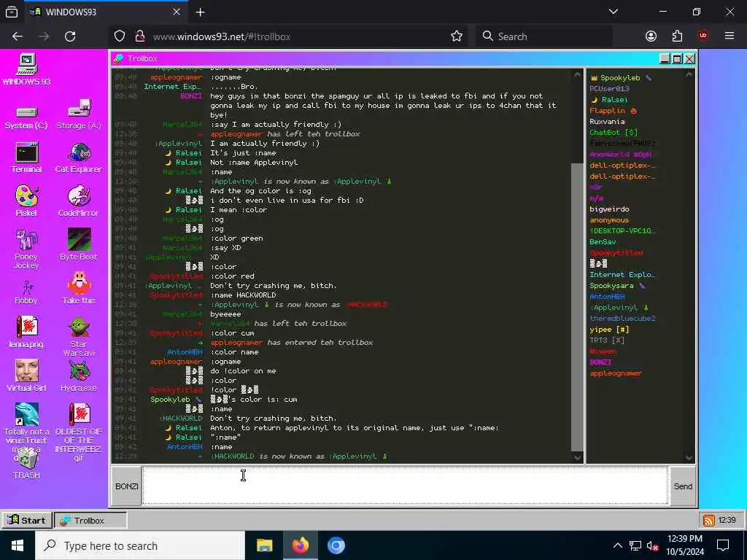This screenshot has width=747, height=560.
Task: Open Windows Start button on taskbar
Action: [18, 545]
